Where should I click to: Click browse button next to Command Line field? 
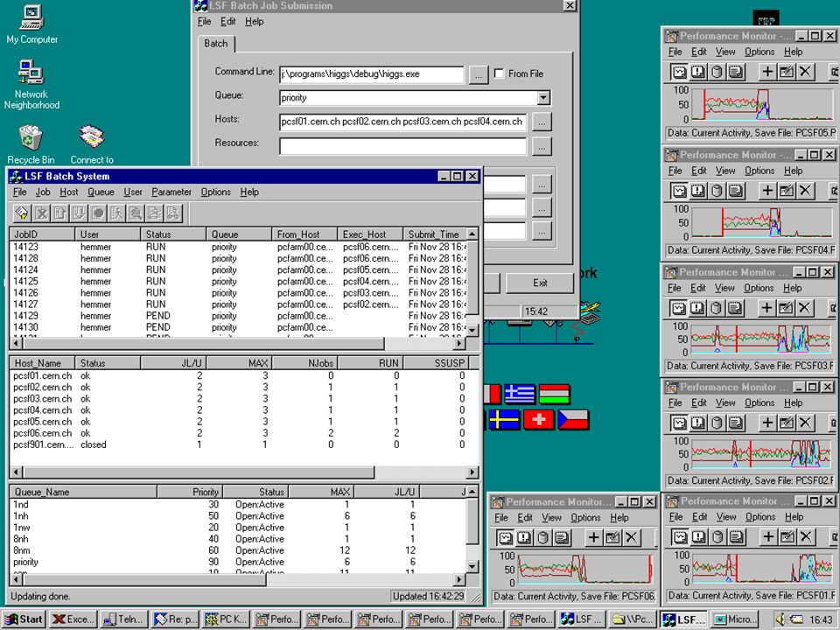(x=479, y=74)
